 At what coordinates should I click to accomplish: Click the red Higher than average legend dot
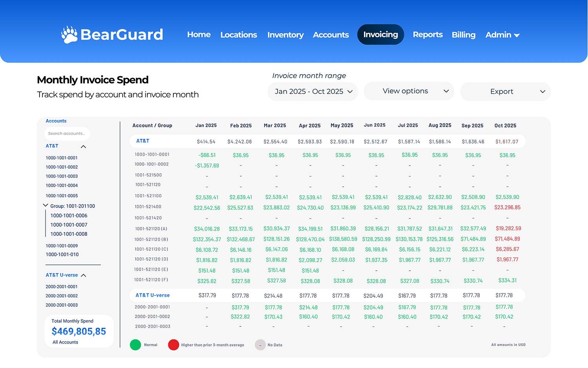(x=174, y=345)
